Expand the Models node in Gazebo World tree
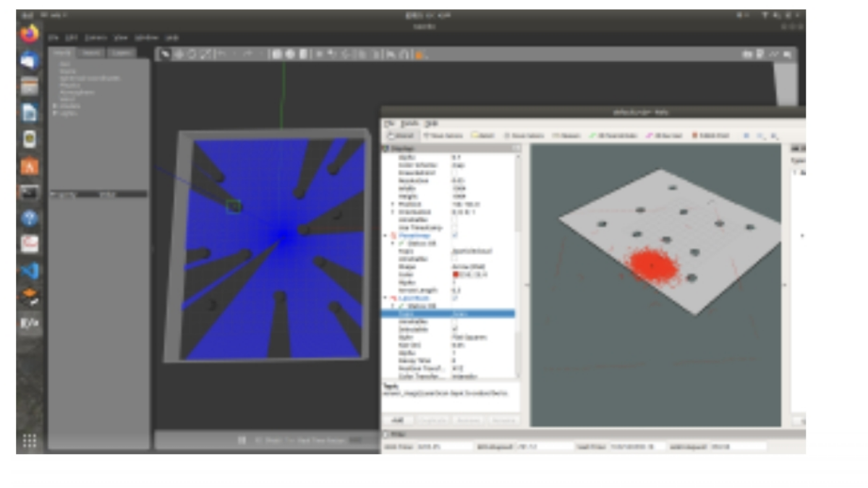 [x=55, y=106]
